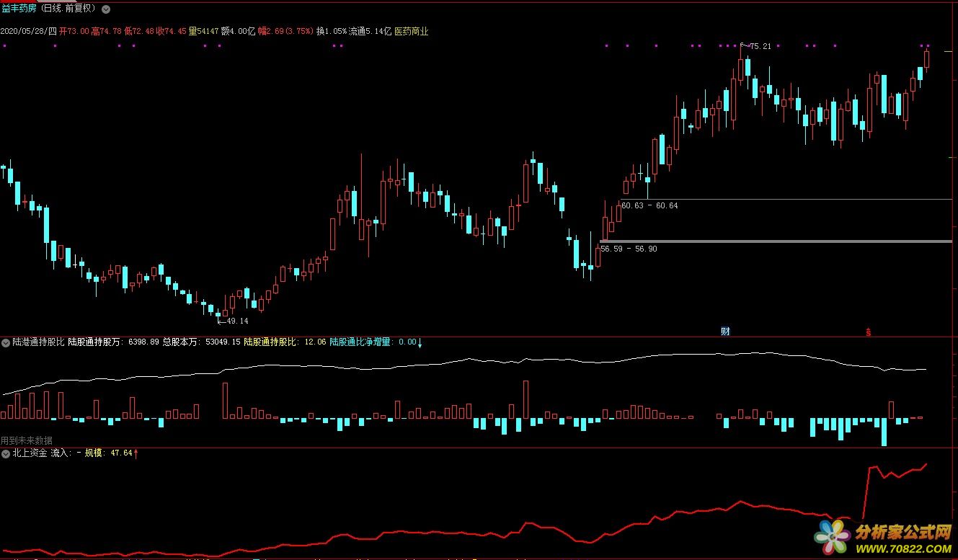Screen dimensions: 958x560
Task: Open the dropdown arrow beside 益丰药房 title
Action: [107, 9]
